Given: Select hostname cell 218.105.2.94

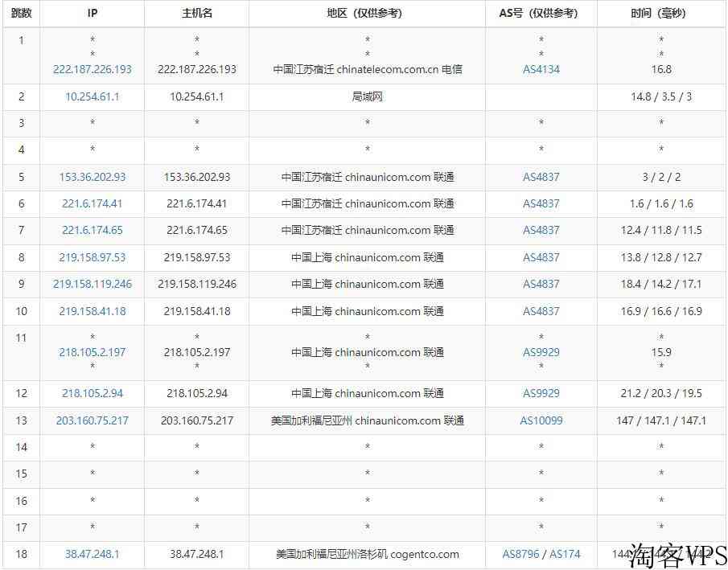Looking at the screenshot, I should click(197, 394).
